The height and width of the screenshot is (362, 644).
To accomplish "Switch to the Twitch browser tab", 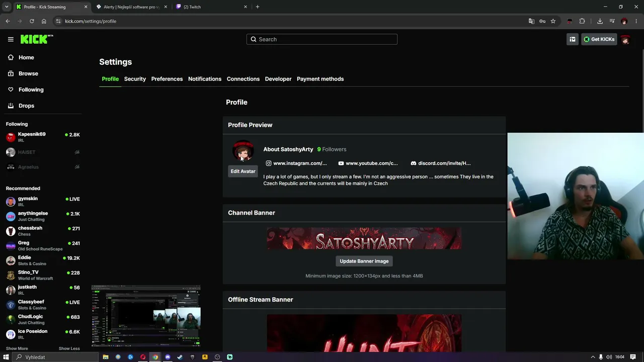I will 212,7.
